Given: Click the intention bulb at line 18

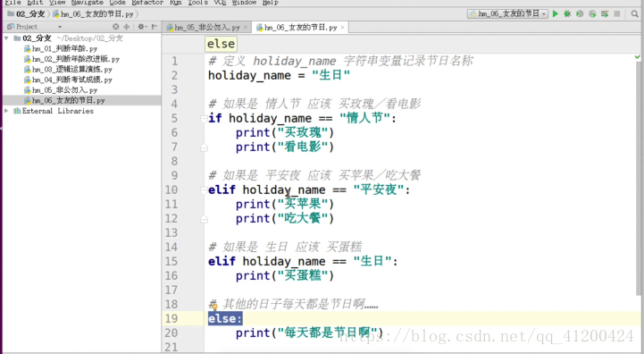Looking at the screenshot, I should [x=214, y=307].
